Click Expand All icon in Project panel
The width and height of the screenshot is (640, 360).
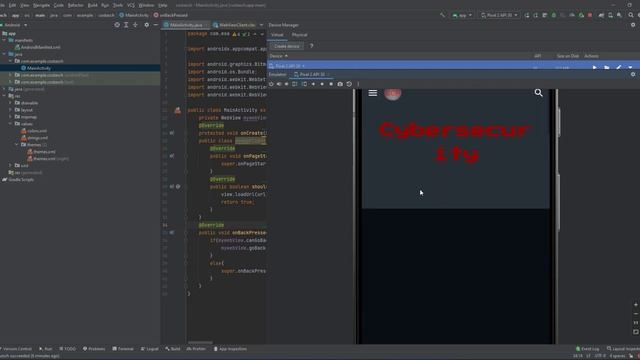(126, 25)
